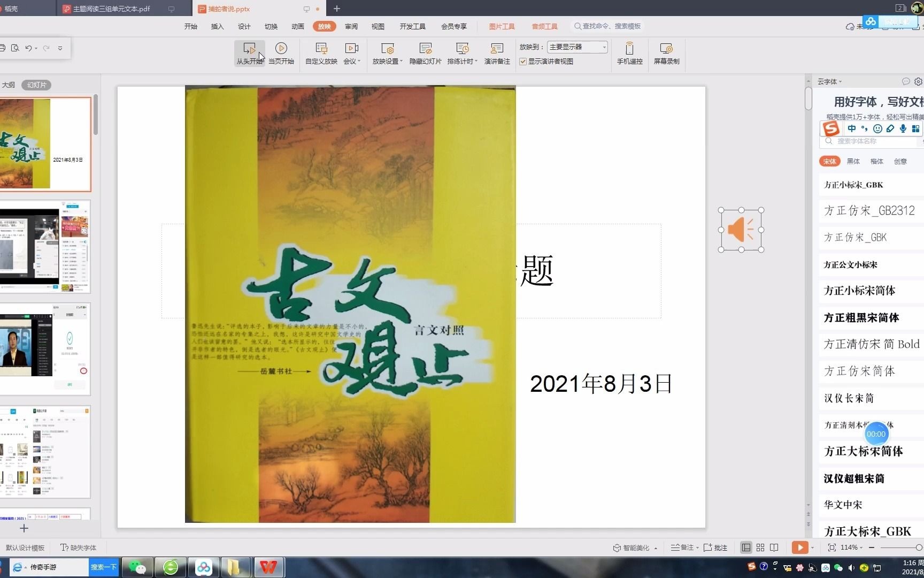The width and height of the screenshot is (924, 578).
Task: Choose the 方正小标宋简体 font
Action: pos(871,291)
